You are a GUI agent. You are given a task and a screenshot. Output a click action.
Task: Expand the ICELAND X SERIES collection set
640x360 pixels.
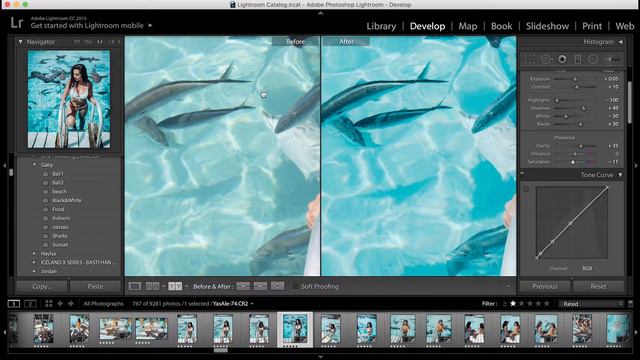34,262
